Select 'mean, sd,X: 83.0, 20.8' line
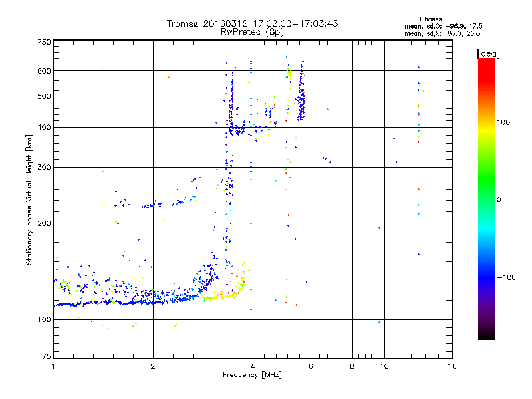Screen dimensions: 532x399 coord(442,33)
